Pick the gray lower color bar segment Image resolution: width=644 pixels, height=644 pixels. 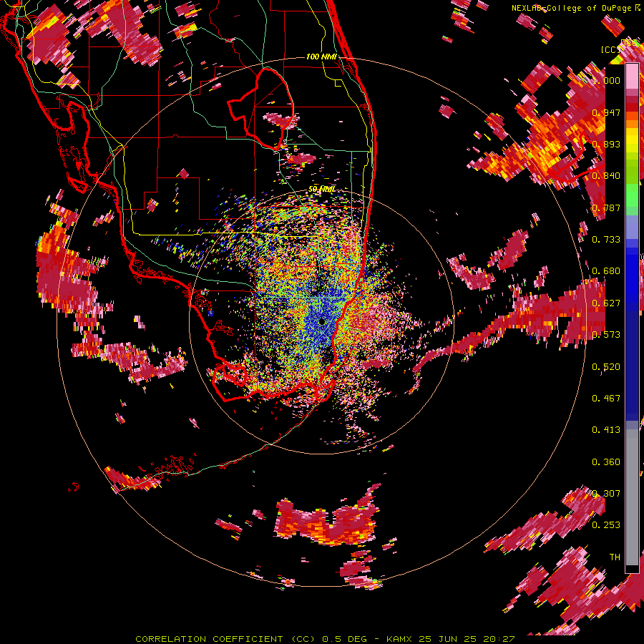click(632, 497)
